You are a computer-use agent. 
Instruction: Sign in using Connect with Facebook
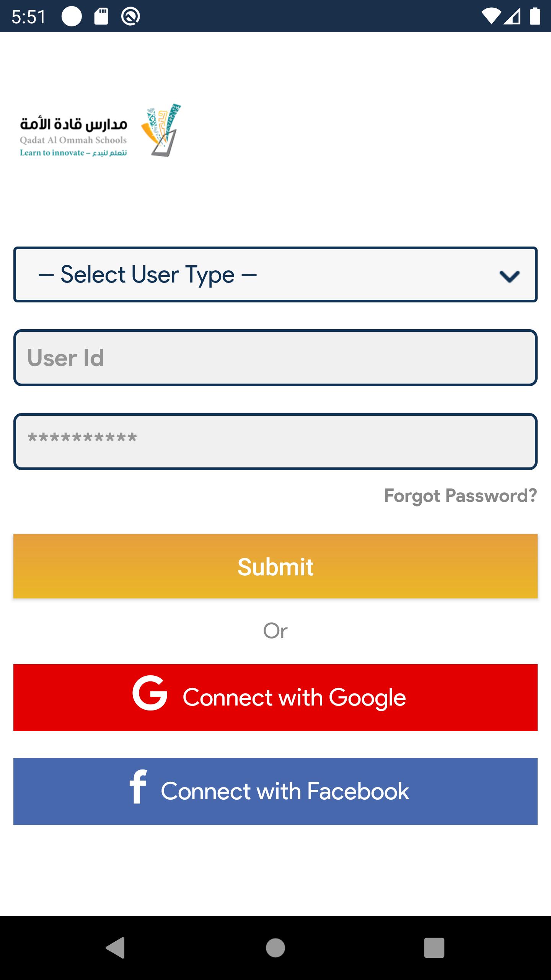[275, 791]
